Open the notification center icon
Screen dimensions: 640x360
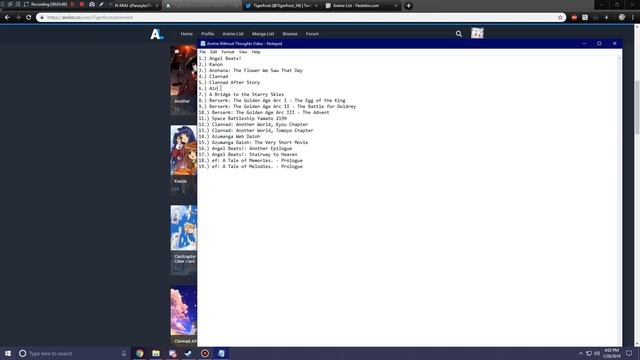click(x=629, y=353)
